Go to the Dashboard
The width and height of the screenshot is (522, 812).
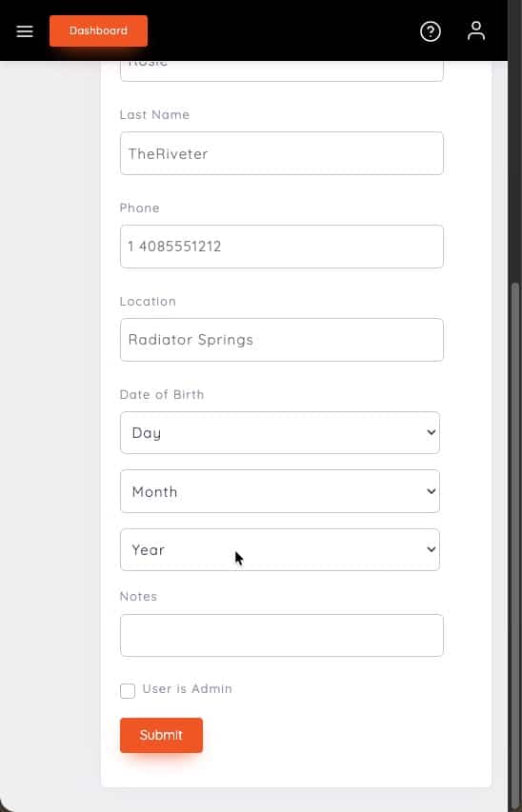(x=98, y=31)
